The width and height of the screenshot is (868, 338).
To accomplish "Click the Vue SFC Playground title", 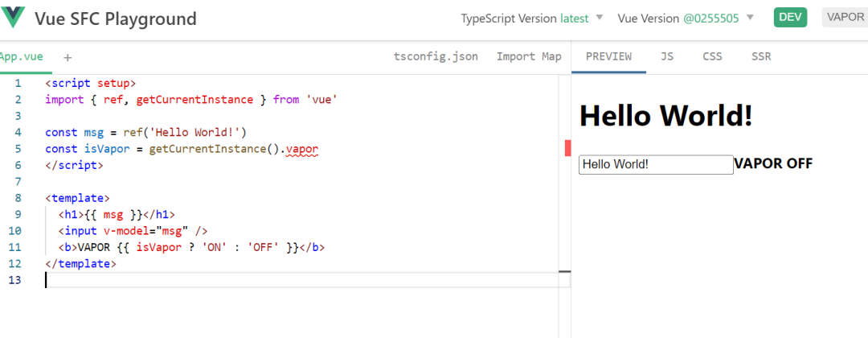I will pos(115,19).
